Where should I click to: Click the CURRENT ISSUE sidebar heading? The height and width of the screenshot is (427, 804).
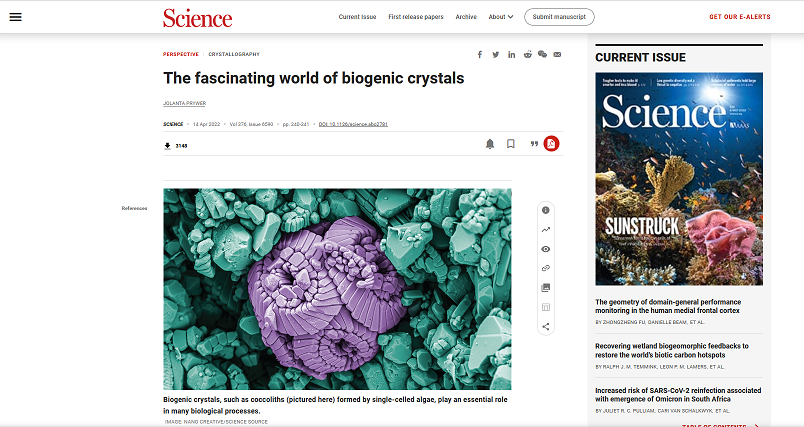coord(640,57)
